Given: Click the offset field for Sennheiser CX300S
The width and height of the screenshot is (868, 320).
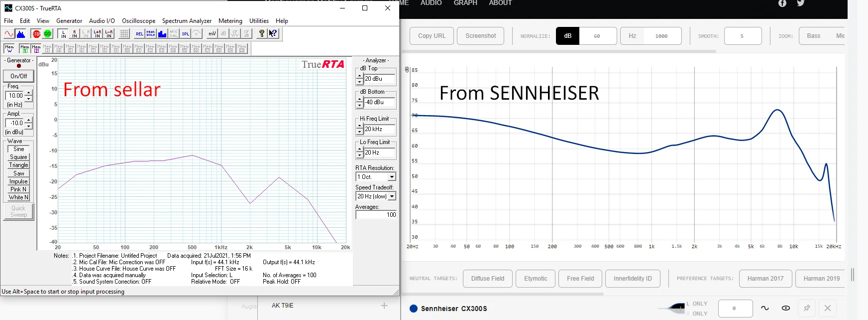Looking at the screenshot, I should pyautogui.click(x=736, y=308).
